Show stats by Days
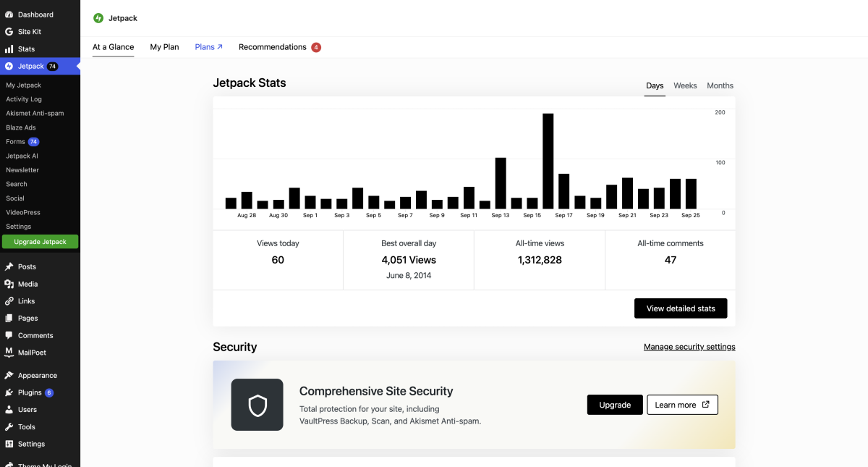 [655, 85]
